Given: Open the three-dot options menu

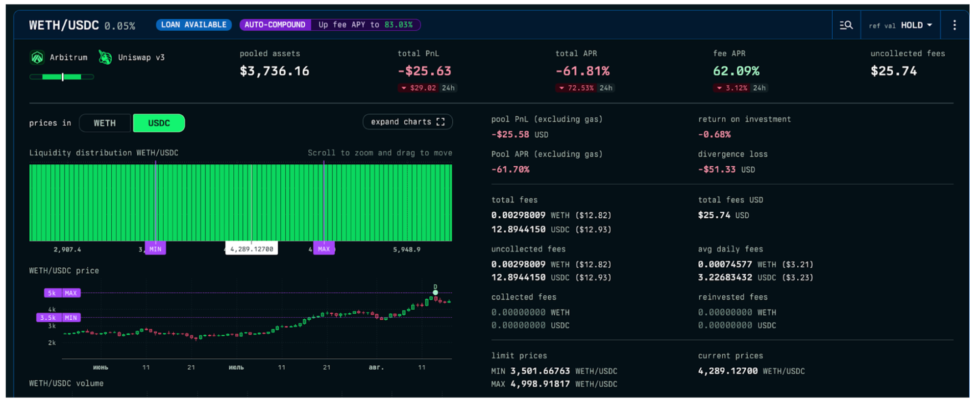Looking at the screenshot, I should tap(955, 25).
